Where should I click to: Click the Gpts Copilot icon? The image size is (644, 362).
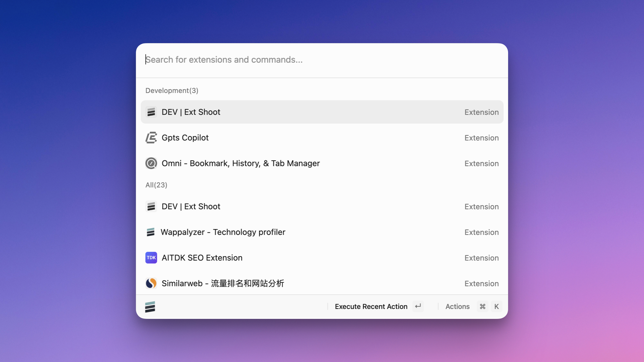(x=151, y=138)
